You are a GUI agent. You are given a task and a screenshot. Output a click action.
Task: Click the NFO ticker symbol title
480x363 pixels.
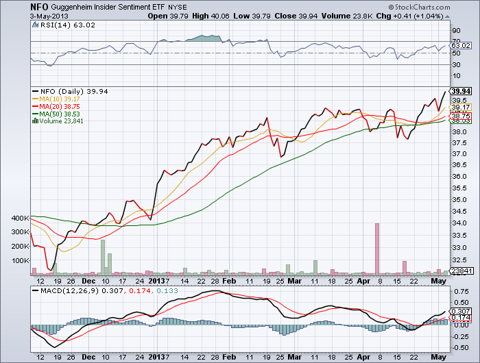[39, 7]
